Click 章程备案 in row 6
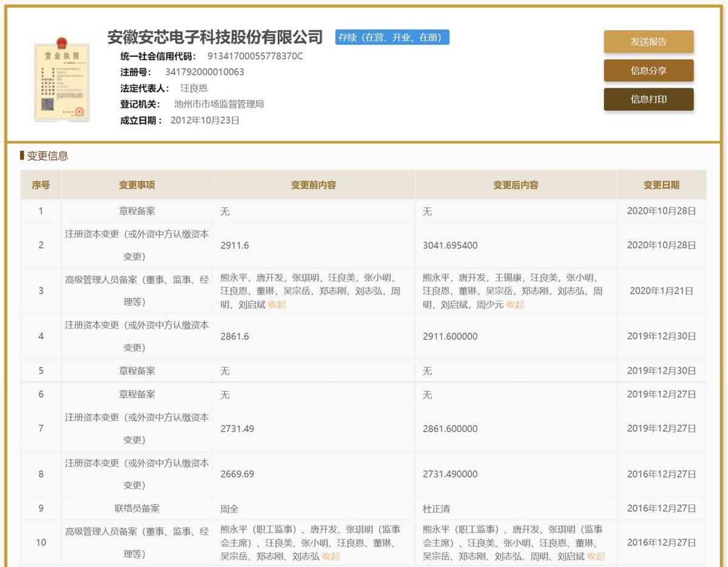The width and height of the screenshot is (728, 567). tap(137, 394)
